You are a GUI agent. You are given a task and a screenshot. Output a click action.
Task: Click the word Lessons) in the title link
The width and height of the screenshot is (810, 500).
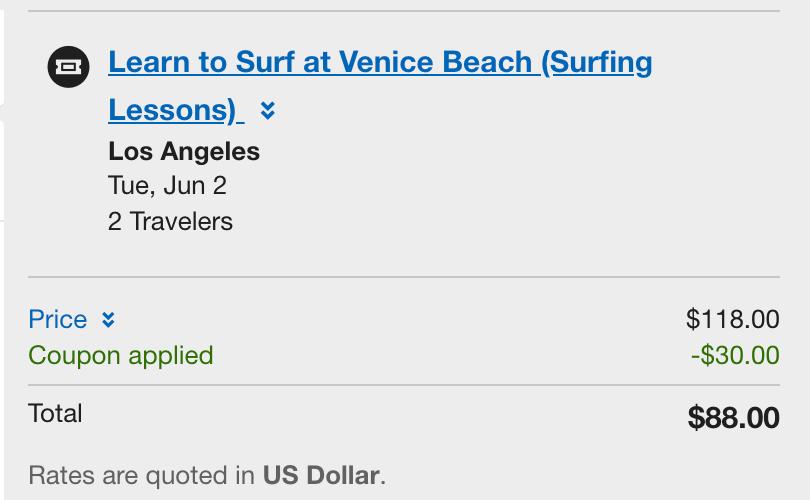(172, 110)
